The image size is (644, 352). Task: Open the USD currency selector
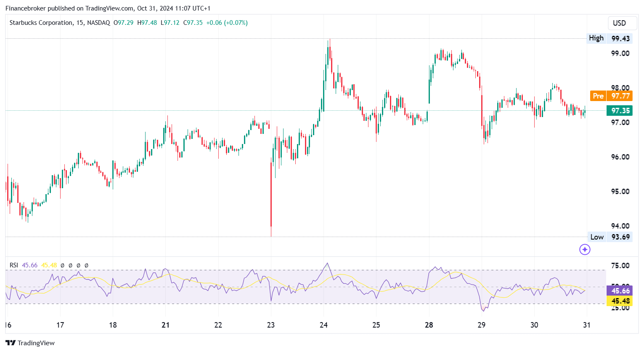619,23
